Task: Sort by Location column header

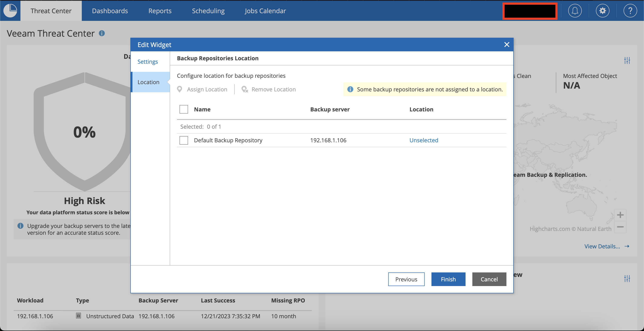Action: point(421,109)
